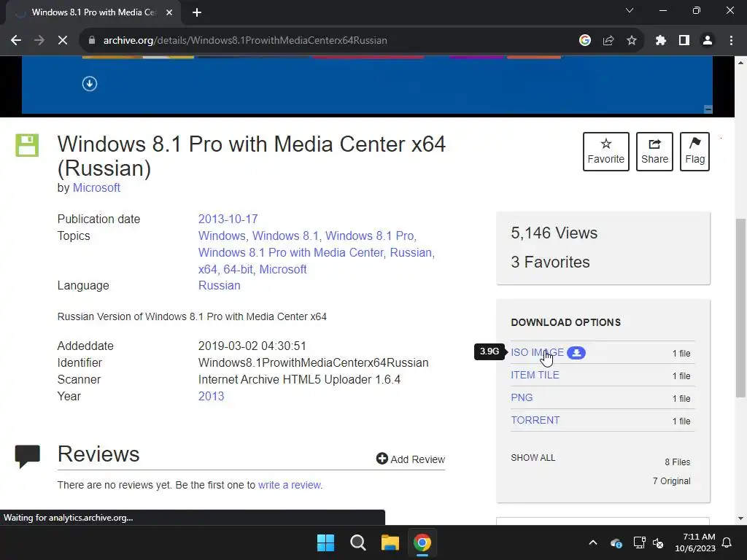
Task: Open taskbar Search
Action: 357,542
